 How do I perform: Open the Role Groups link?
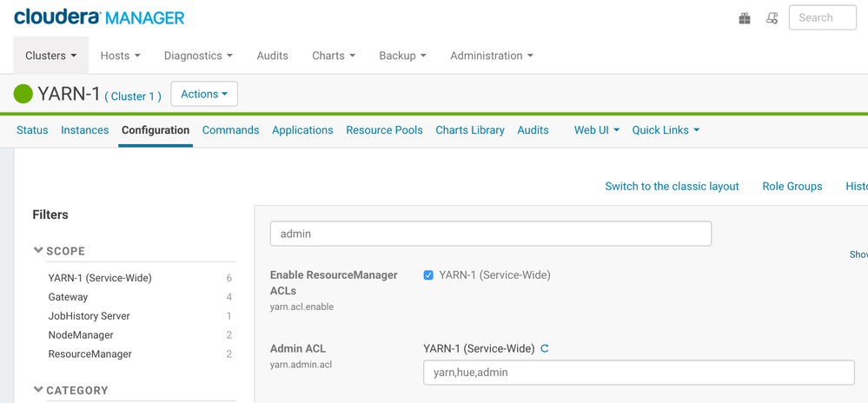pyautogui.click(x=792, y=186)
